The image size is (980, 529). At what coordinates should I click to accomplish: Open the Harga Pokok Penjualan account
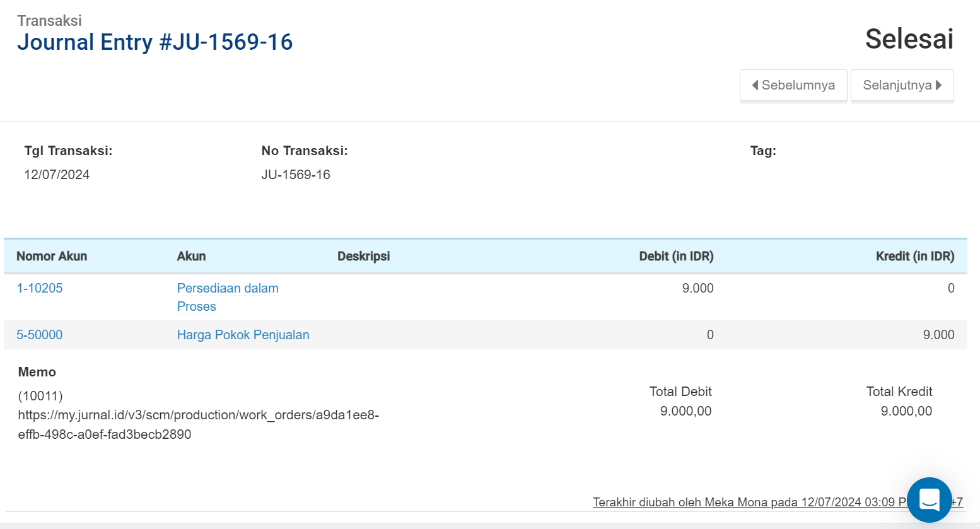point(243,335)
